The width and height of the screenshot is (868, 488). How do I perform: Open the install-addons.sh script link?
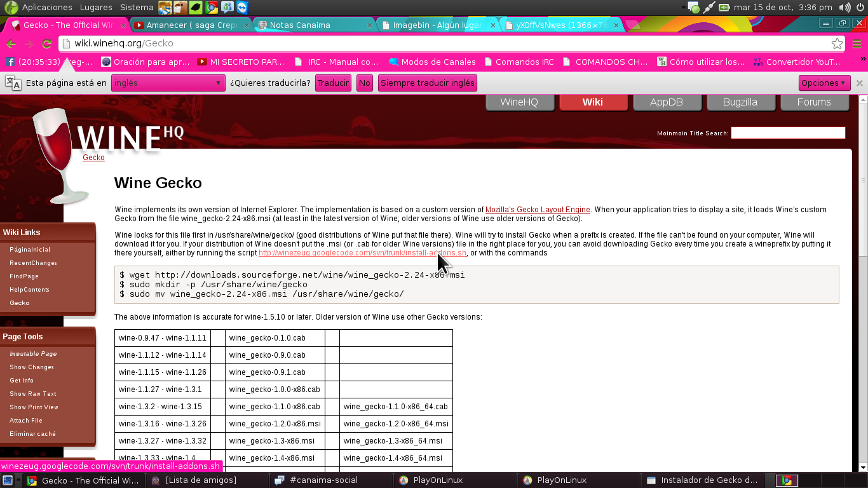pos(362,253)
